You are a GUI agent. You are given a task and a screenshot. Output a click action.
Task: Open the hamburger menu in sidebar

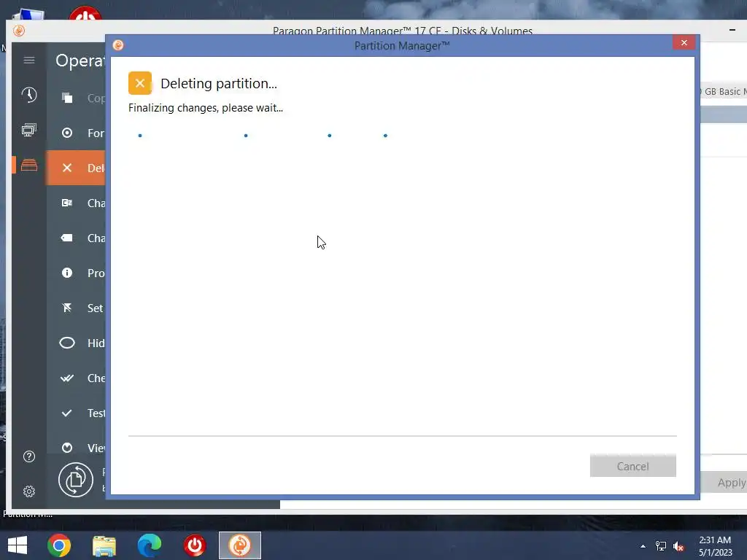29,60
